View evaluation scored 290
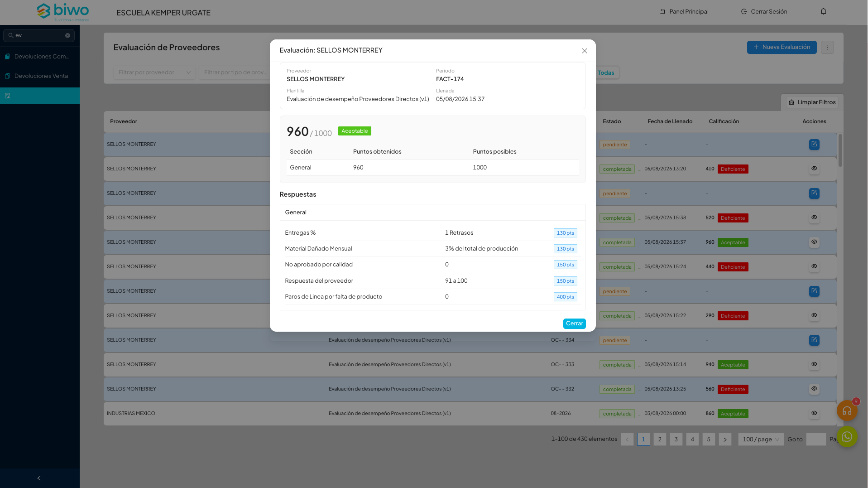This screenshot has width=868, height=488. (x=814, y=315)
